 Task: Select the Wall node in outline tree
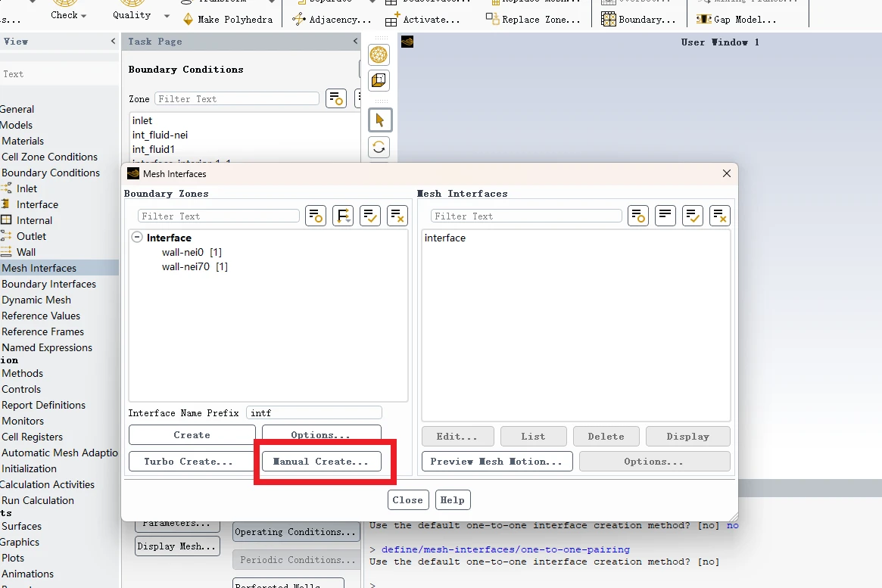tap(26, 253)
